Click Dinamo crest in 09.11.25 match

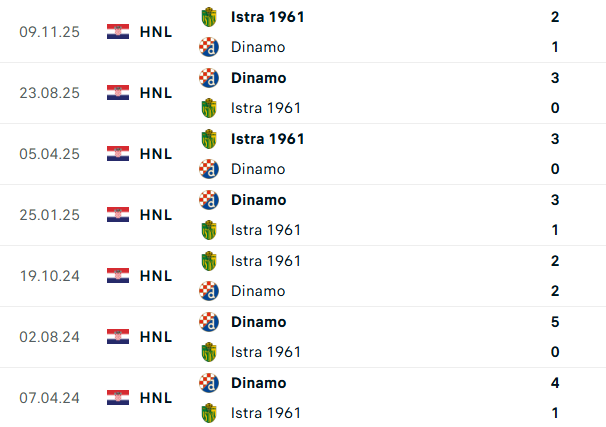coord(209,46)
